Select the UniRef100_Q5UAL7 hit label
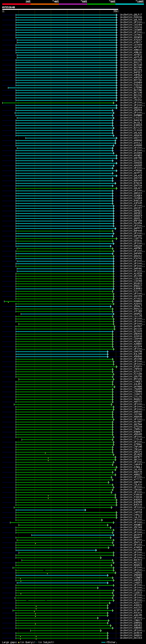This screenshot has width=146, height=644. pos(131,306)
